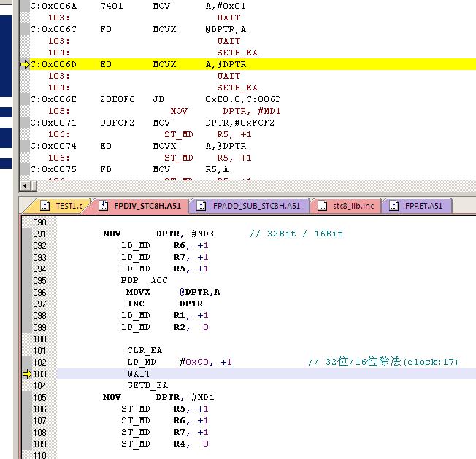
Task: Click line number 102 in the gutter
Action: tap(39, 362)
